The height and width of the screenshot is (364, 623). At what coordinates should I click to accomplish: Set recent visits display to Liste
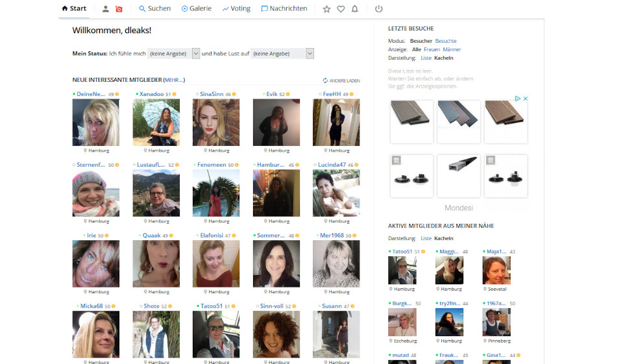point(426,58)
